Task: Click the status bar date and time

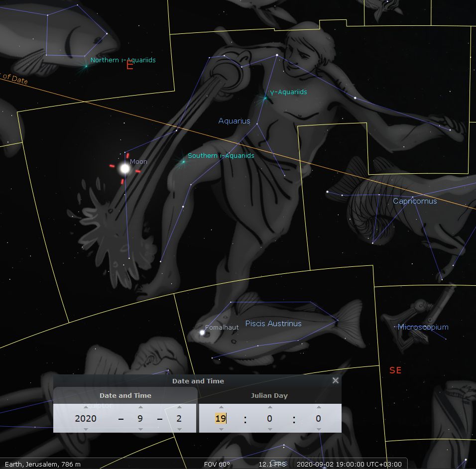Action: click(349, 464)
